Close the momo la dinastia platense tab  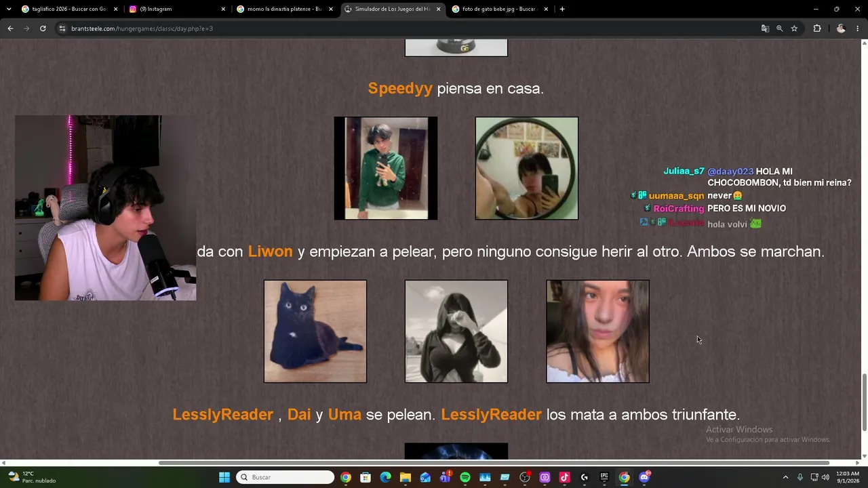click(331, 9)
